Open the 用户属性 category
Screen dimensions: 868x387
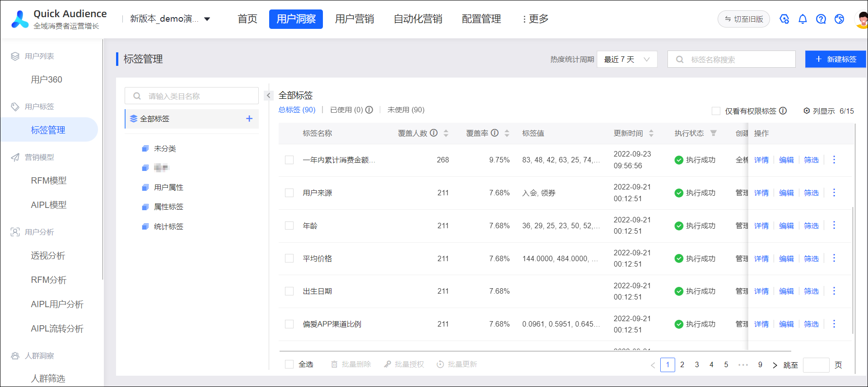[168, 187]
